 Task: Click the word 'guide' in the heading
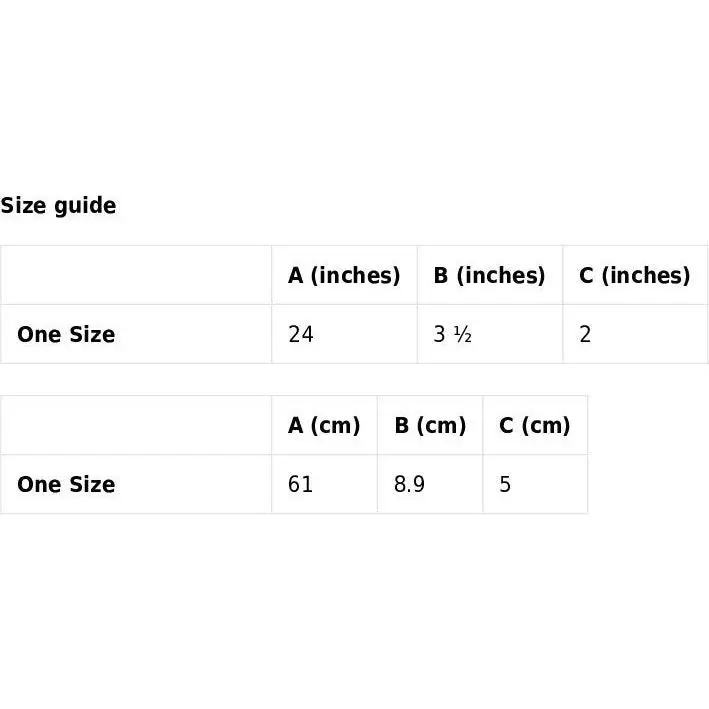(85, 206)
